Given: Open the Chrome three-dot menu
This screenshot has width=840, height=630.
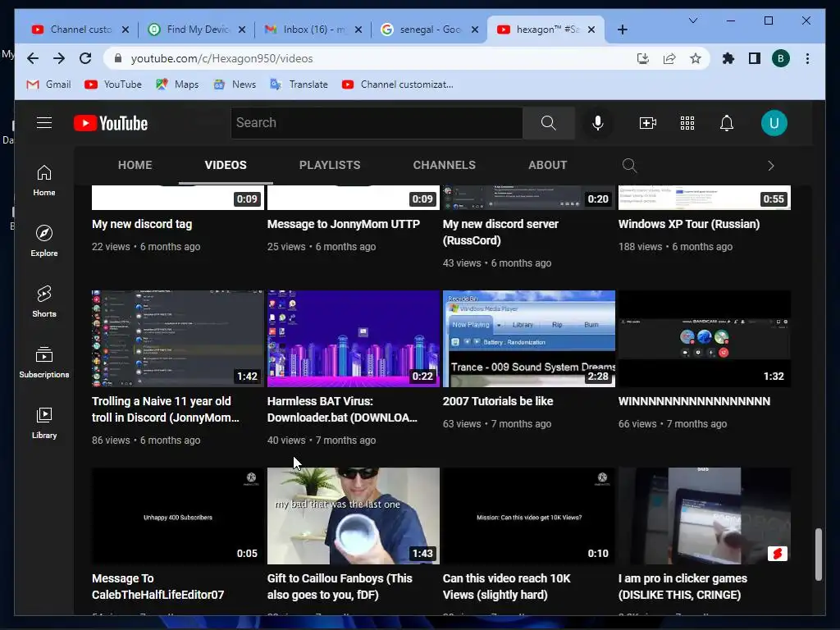Looking at the screenshot, I should 807,58.
